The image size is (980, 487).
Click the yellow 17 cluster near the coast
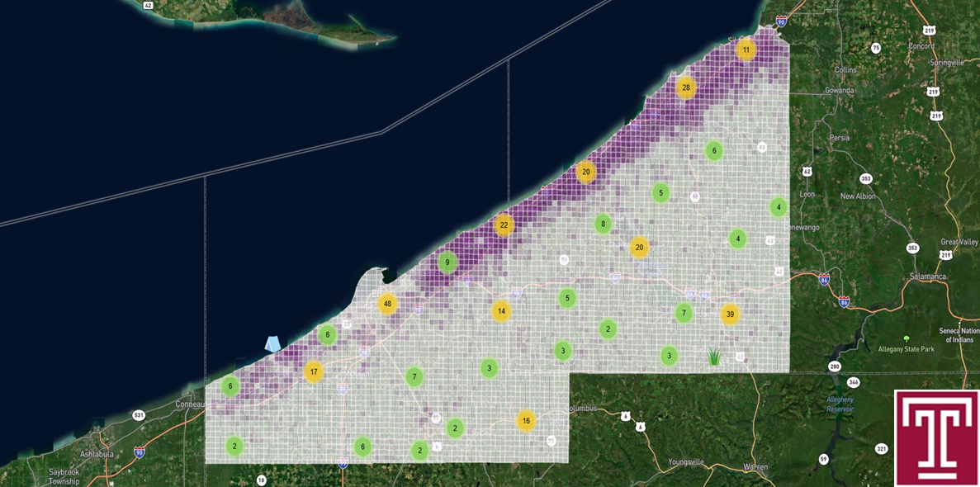point(314,371)
